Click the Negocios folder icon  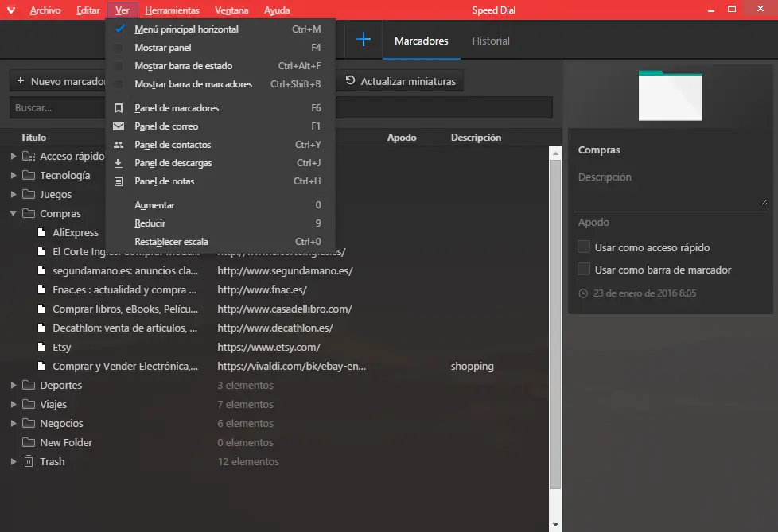click(29, 423)
